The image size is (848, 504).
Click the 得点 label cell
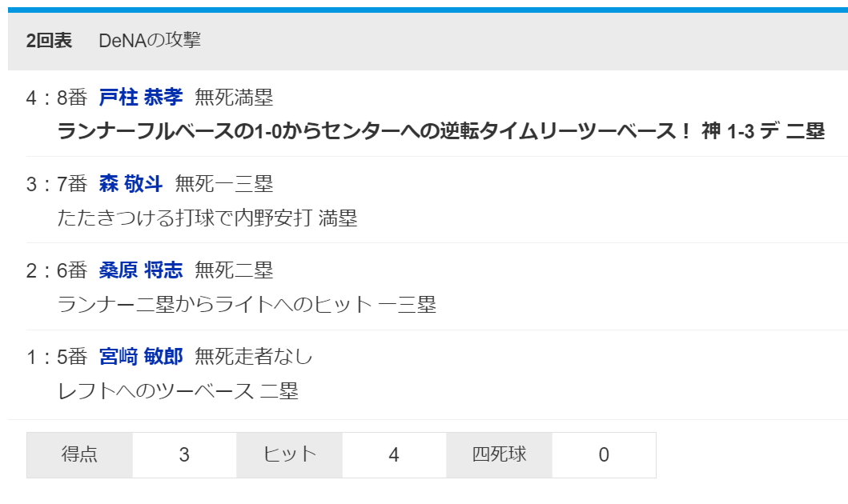[79, 455]
